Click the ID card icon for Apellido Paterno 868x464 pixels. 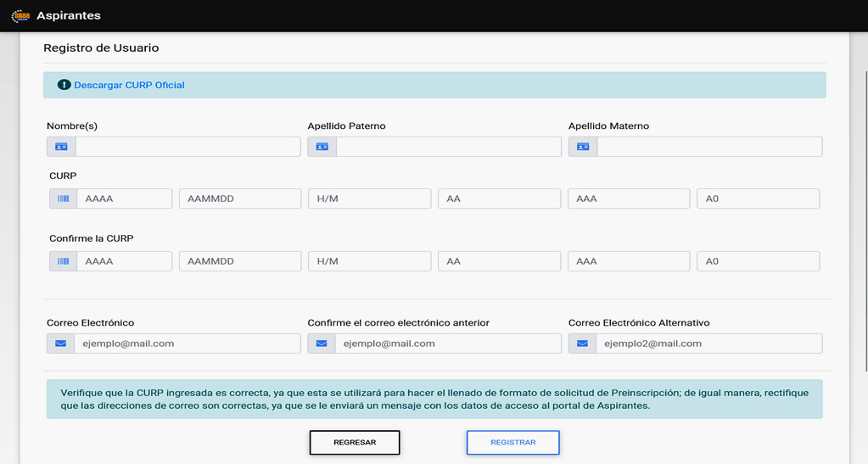(x=322, y=147)
